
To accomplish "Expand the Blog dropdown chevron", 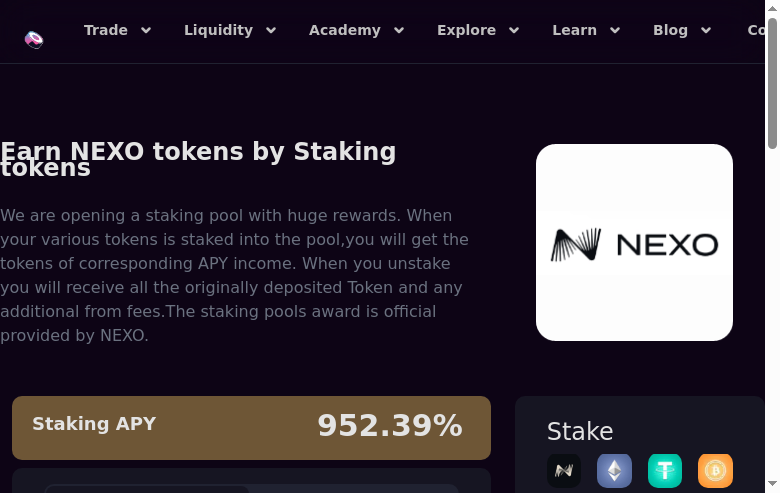I will 706,31.
